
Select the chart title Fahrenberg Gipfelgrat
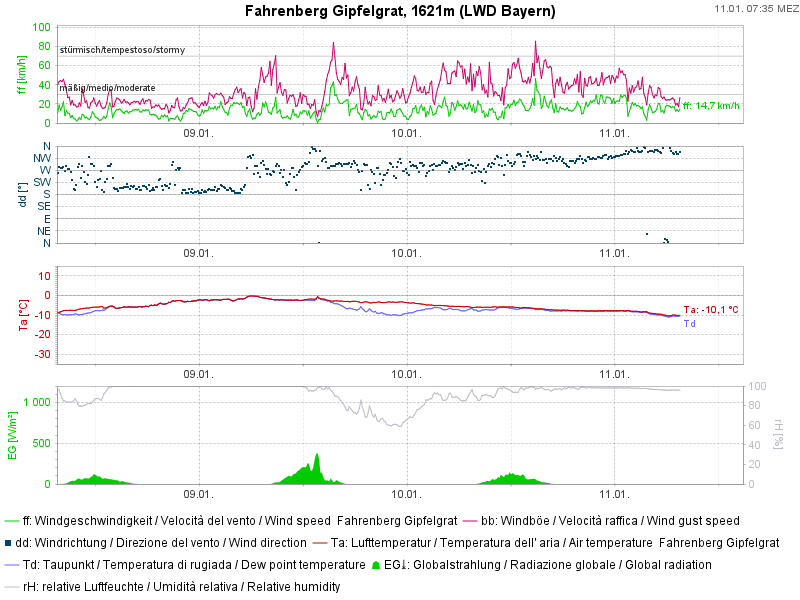[x=400, y=11]
